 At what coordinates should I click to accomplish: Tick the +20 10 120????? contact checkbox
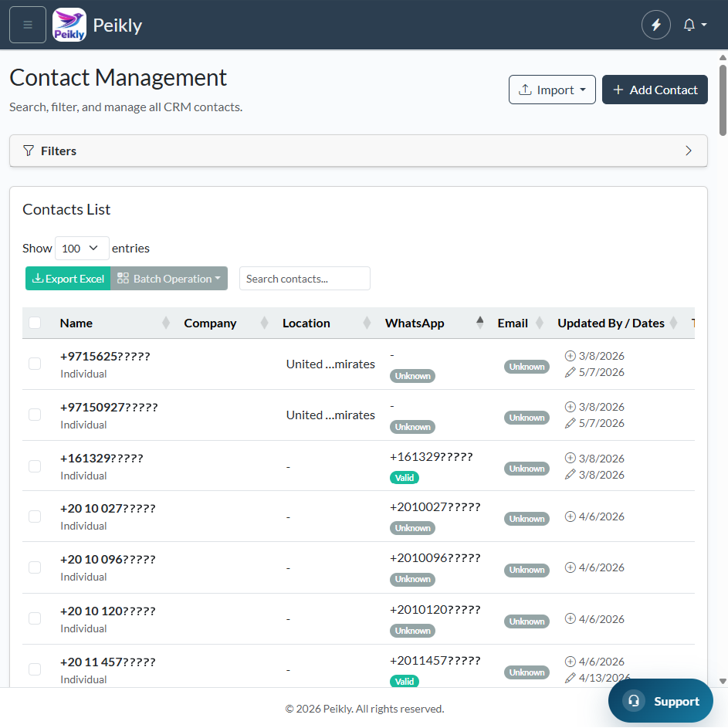35,618
